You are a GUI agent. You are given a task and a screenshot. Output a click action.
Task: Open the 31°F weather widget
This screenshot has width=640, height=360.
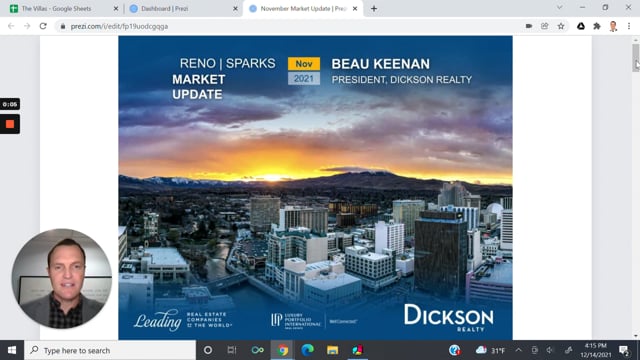coord(490,350)
